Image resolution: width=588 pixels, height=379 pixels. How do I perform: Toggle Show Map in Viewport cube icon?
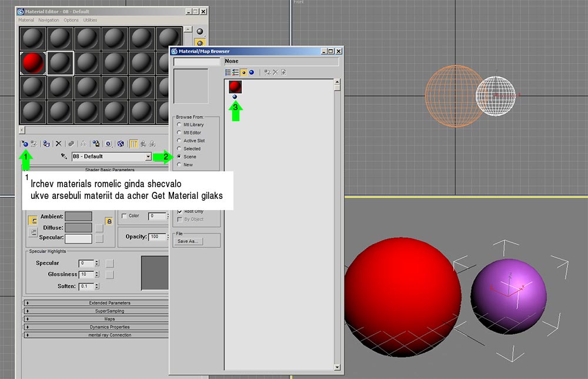click(x=121, y=144)
